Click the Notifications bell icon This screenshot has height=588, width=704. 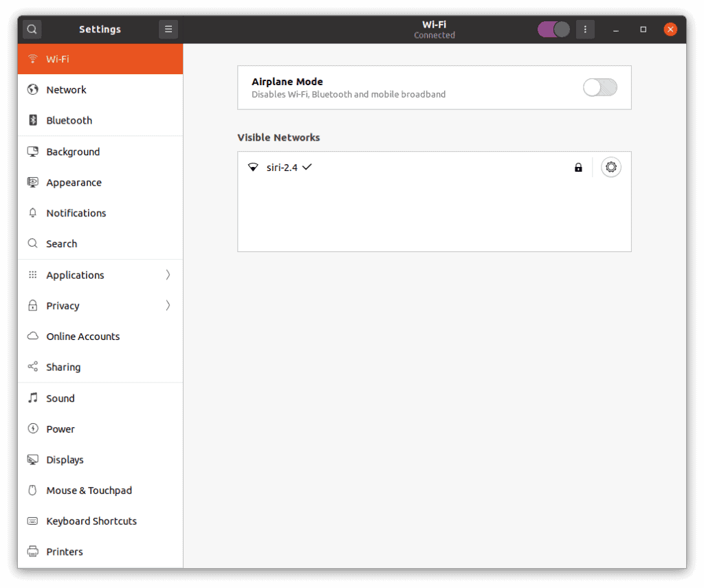32,212
